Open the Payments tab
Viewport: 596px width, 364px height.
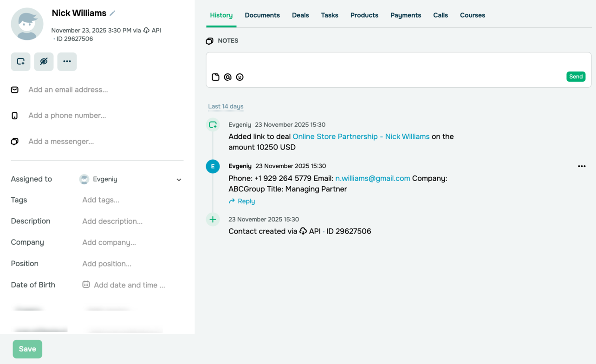point(406,15)
